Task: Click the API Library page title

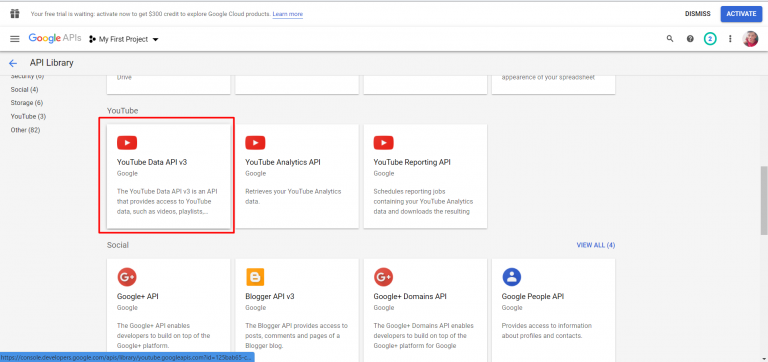Action: click(x=51, y=63)
